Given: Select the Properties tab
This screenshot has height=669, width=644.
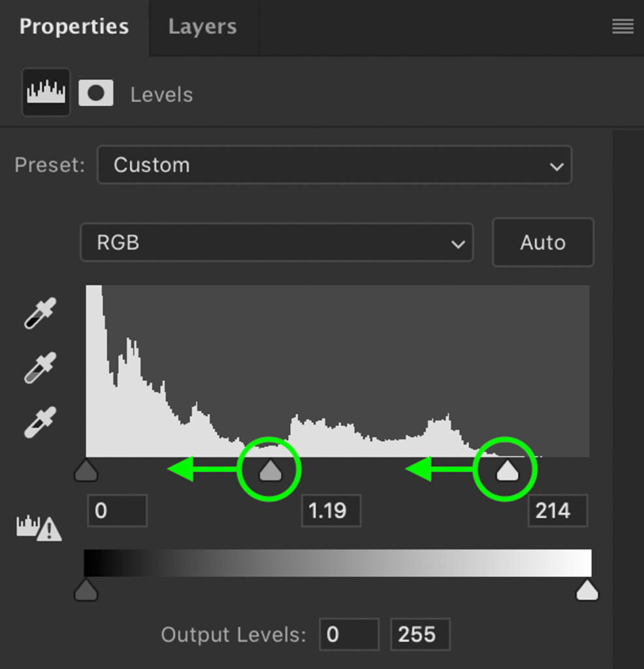Looking at the screenshot, I should [x=74, y=26].
